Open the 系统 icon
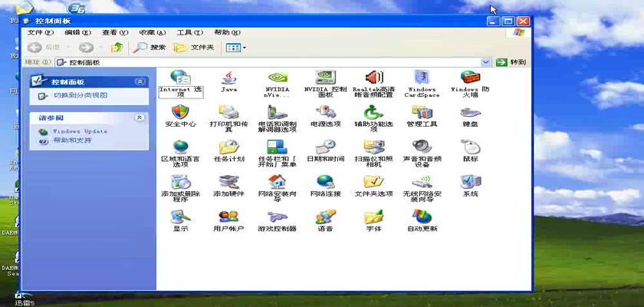This screenshot has height=307, width=644. (470, 182)
